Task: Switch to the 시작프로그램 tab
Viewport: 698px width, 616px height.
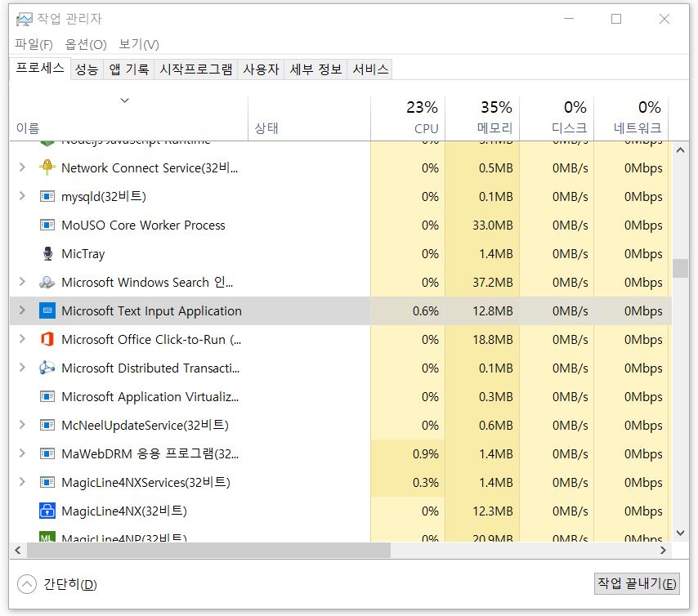Action: (196, 69)
